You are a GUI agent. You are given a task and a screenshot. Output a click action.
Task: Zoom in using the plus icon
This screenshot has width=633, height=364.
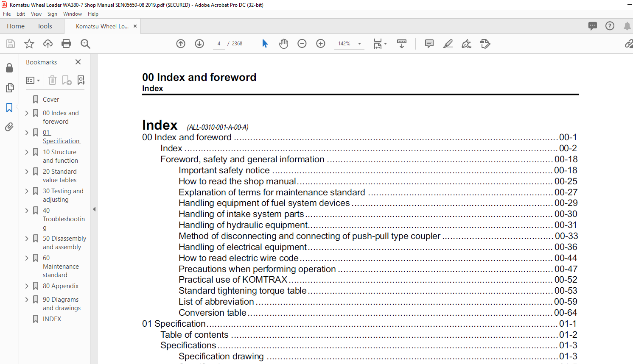pyautogui.click(x=321, y=44)
